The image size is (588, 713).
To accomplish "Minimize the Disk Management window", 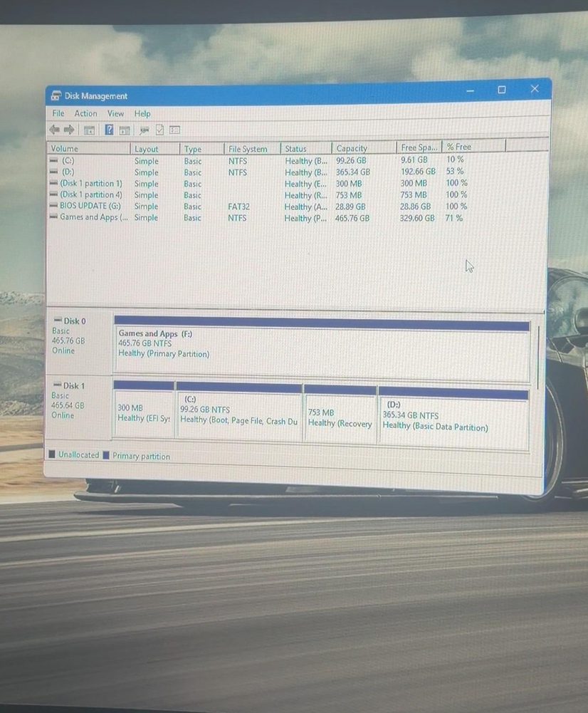I will [471, 91].
